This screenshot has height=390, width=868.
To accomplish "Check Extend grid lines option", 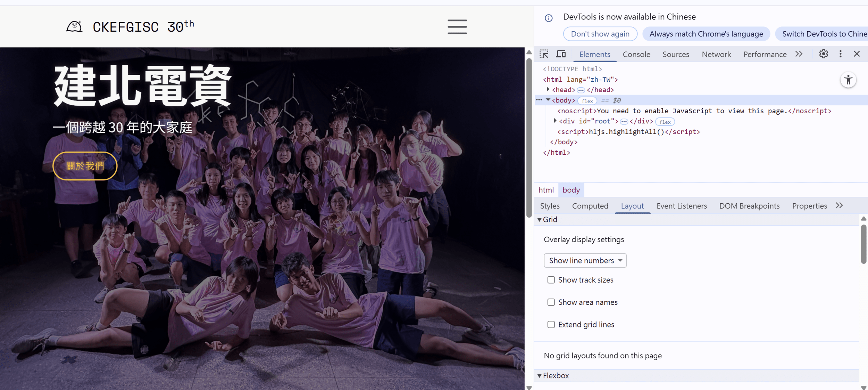I will click(x=551, y=324).
